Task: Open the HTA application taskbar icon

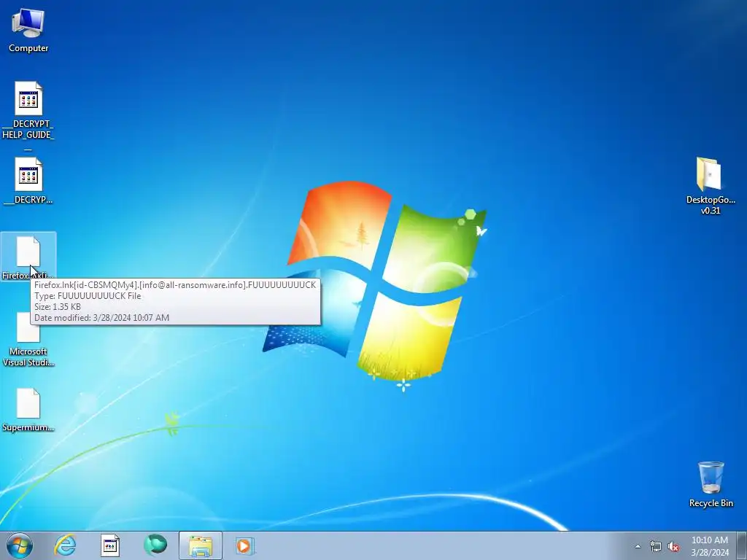Action: pyautogui.click(x=110, y=545)
